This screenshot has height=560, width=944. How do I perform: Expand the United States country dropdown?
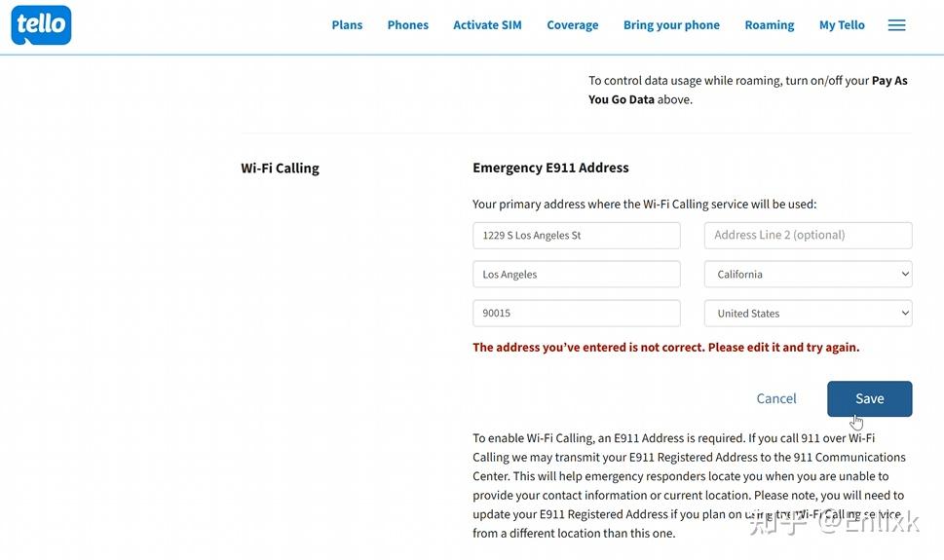[808, 314]
